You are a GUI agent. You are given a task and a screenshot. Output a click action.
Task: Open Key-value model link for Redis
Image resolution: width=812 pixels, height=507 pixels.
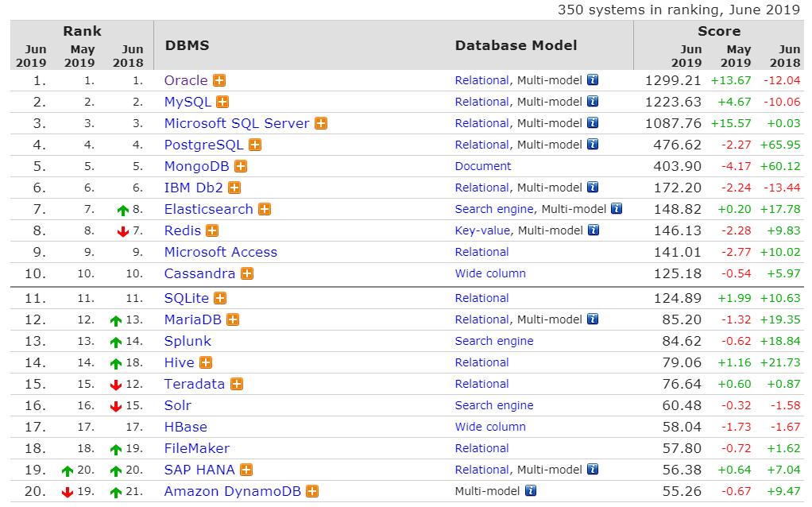coord(483,230)
